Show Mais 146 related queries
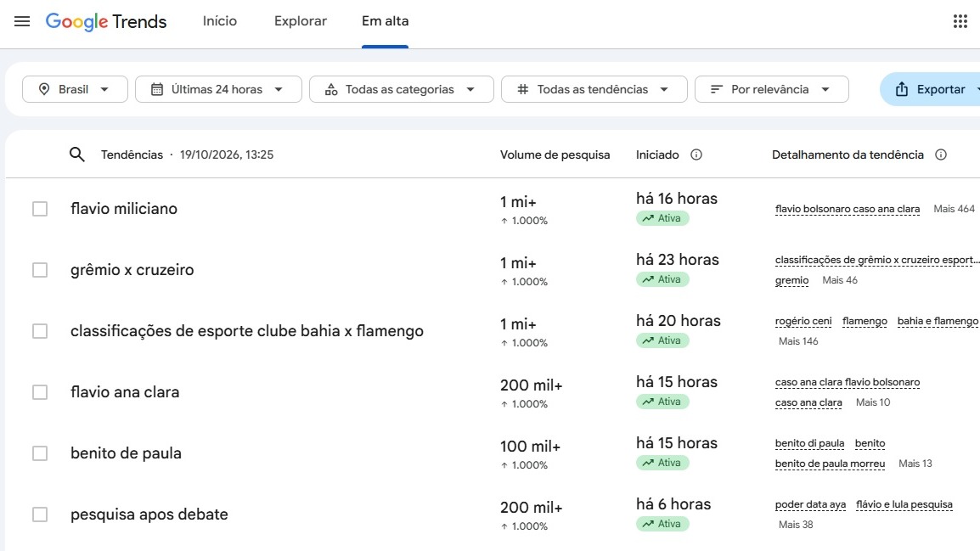Viewport: 980px width, 551px height. (798, 341)
